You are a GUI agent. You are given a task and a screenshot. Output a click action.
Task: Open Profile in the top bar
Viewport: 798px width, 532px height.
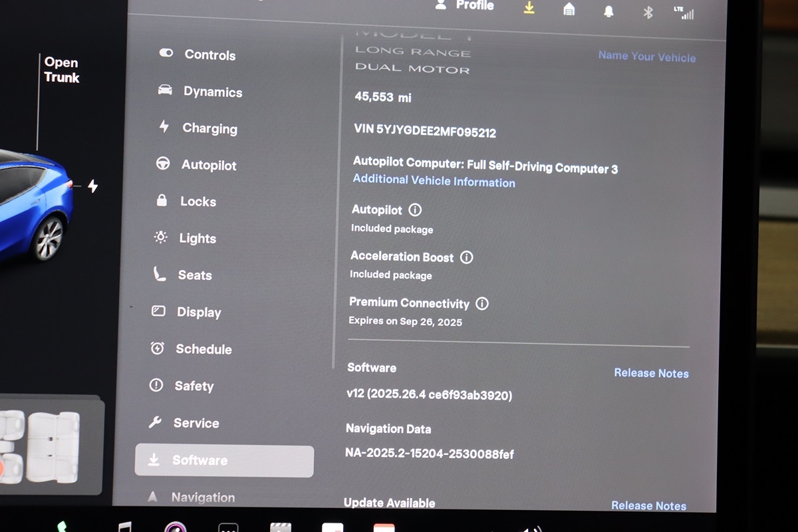[x=464, y=5]
